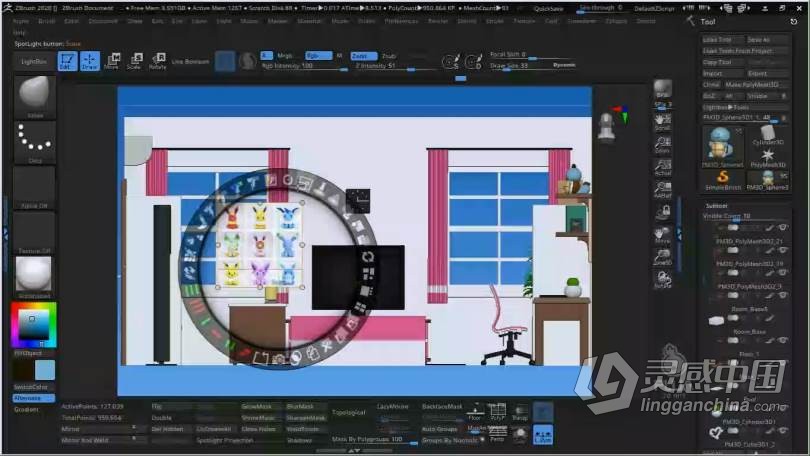This screenshot has height=456, width=810.
Task: Select the Room_Base subtool
Action: (749, 332)
